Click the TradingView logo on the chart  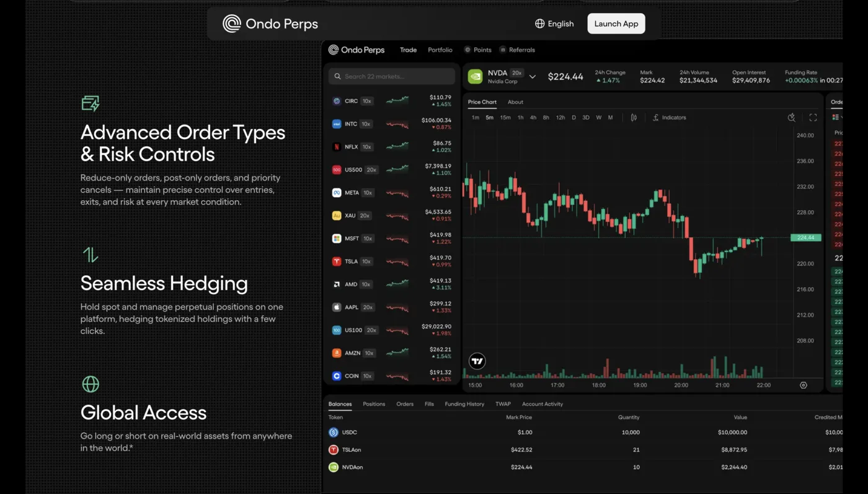point(477,361)
